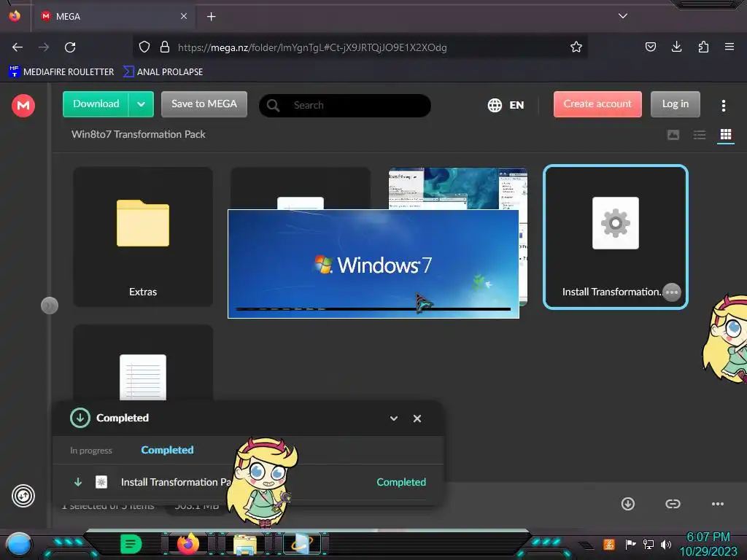Image resolution: width=747 pixels, height=560 pixels.
Task: Open the browser extensions menu
Action: point(703,47)
